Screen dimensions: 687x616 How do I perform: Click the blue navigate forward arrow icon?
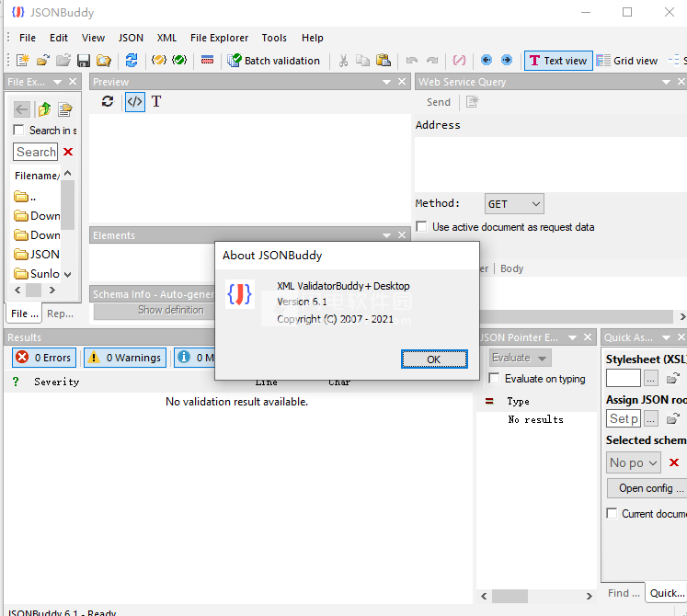(x=507, y=60)
